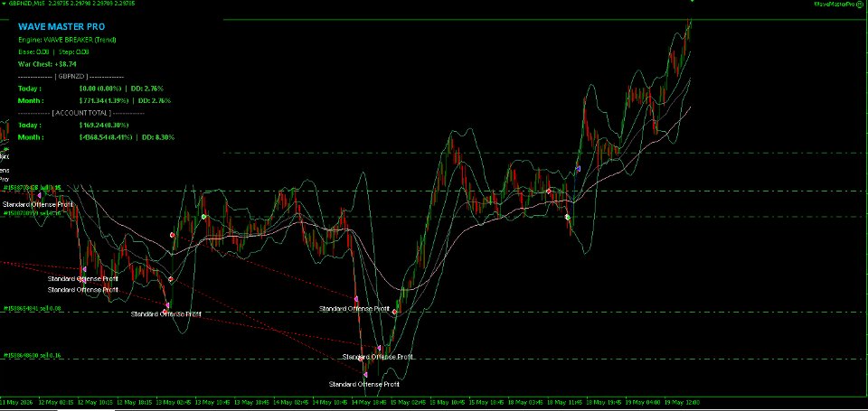
Task: Click the account Today $169.24 row
Action: (x=73, y=125)
